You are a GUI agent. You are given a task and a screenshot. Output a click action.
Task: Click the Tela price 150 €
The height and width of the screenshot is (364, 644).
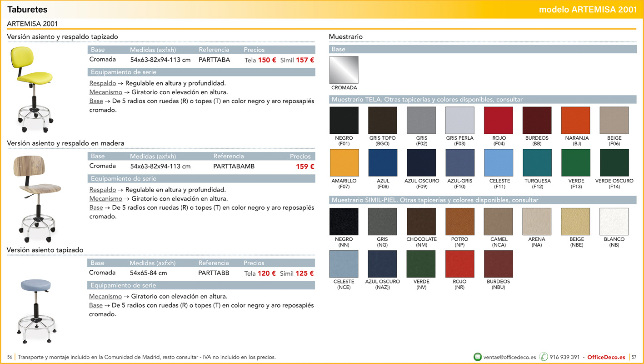[267, 60]
